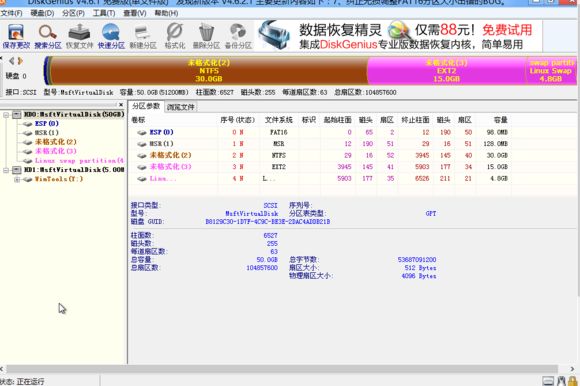Click the keyboard icon in status bar
The width and height of the screenshot is (580, 386).
(x=548, y=381)
